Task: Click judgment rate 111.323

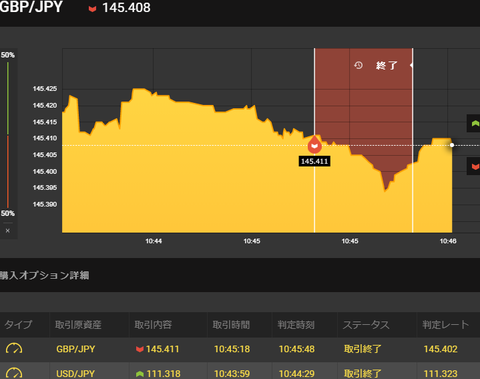Action: click(440, 374)
